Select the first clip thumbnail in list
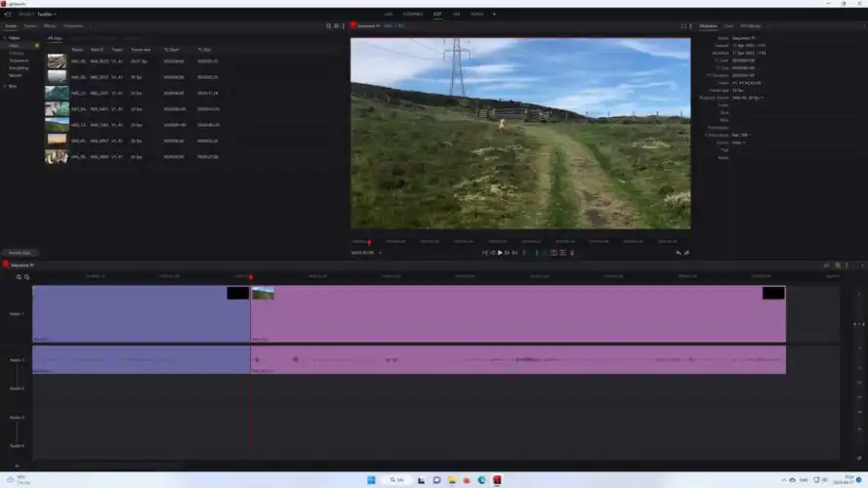868x488 pixels. click(57, 61)
